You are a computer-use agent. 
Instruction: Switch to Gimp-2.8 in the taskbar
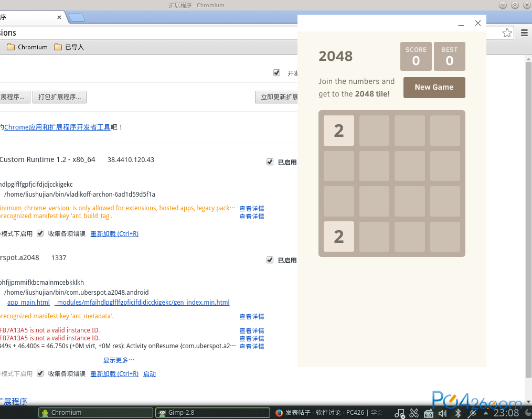pos(212,413)
